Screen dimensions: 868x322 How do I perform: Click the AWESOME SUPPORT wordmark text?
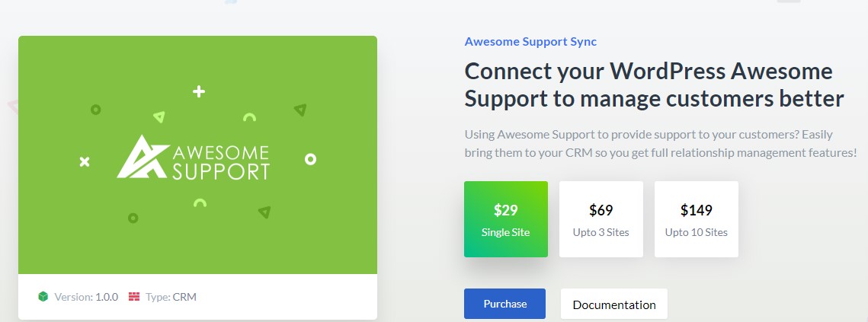(x=221, y=162)
